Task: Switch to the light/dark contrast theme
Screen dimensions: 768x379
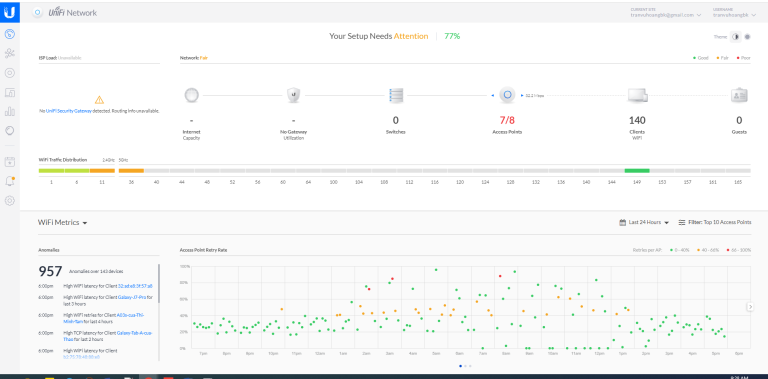Action: pos(735,37)
